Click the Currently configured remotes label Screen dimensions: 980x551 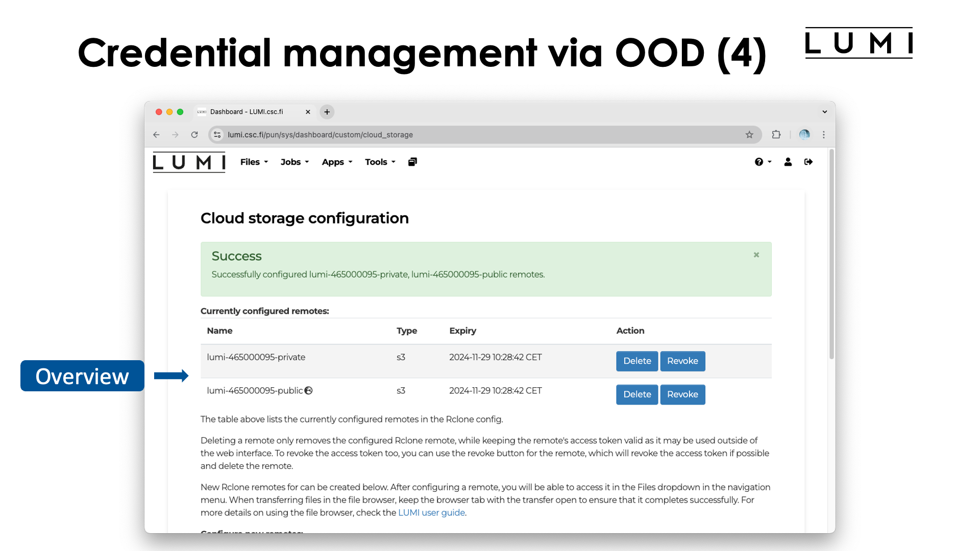[x=265, y=311]
